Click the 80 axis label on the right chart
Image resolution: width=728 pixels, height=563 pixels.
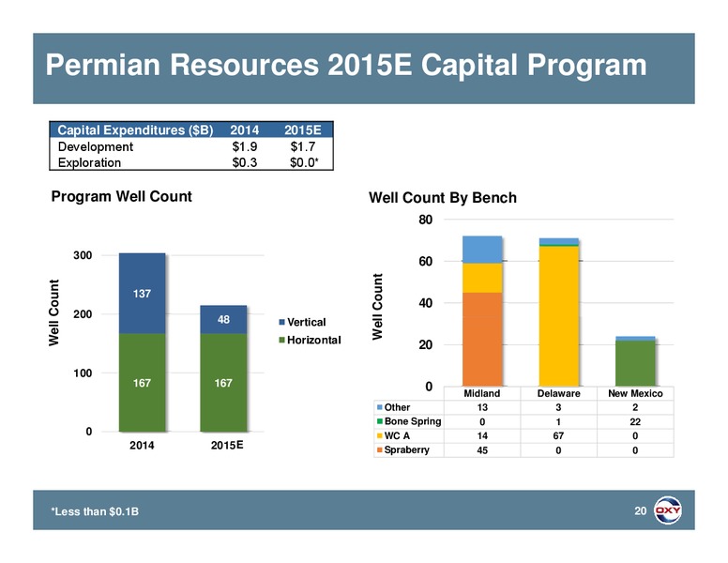pos(425,220)
